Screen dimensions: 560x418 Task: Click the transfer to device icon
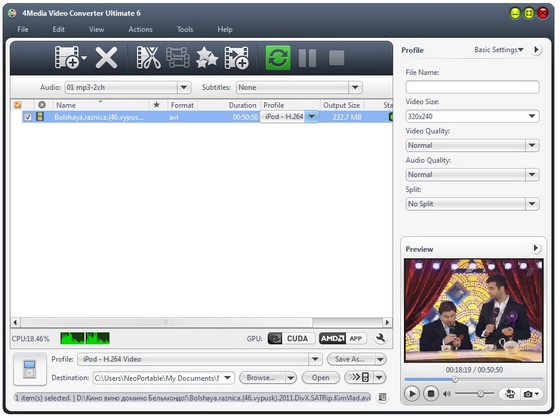[358, 377]
